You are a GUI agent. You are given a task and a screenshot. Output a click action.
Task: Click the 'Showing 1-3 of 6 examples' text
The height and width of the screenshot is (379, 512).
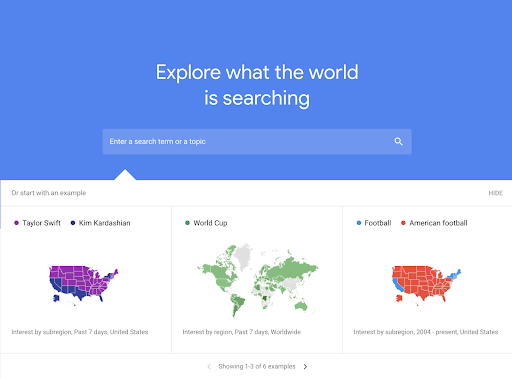pyautogui.click(x=257, y=366)
